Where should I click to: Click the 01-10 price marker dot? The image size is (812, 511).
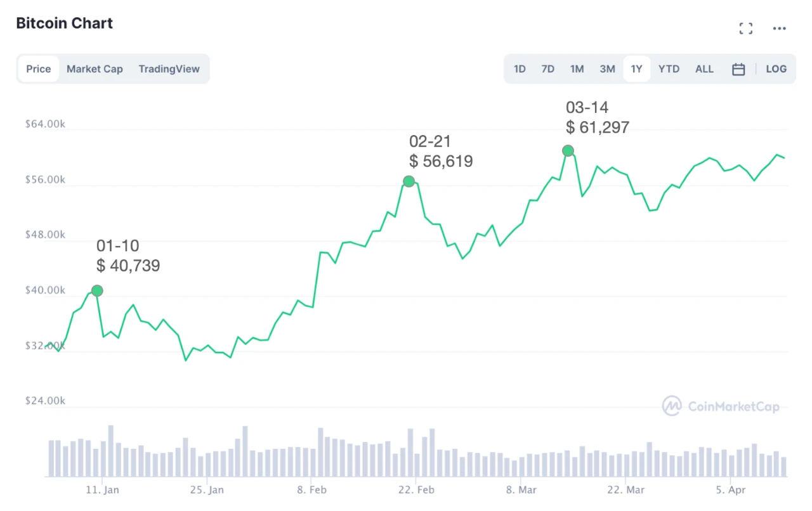pyautogui.click(x=97, y=290)
